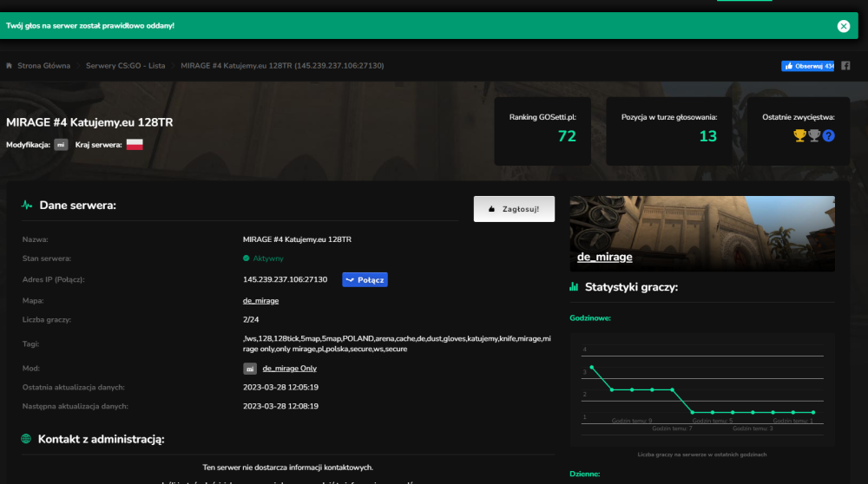The height and width of the screenshot is (484, 868).
Task: Click the gold trophy icon
Action: point(799,135)
